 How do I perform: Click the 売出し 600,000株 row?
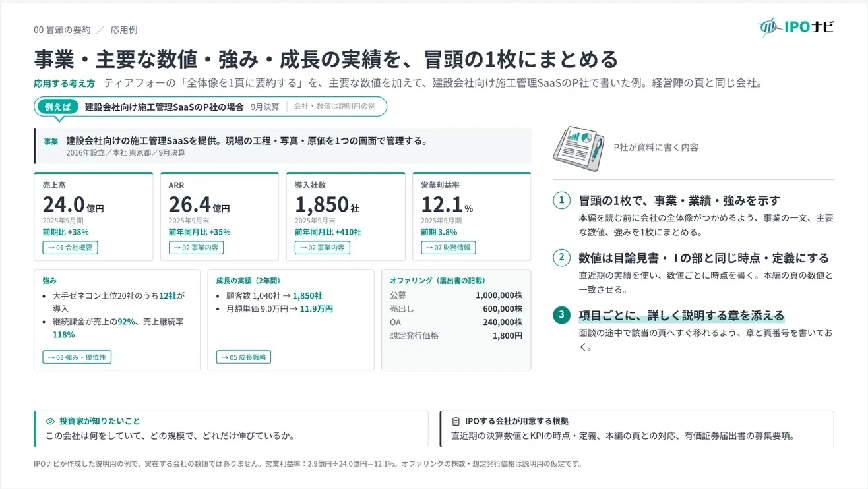(x=456, y=309)
